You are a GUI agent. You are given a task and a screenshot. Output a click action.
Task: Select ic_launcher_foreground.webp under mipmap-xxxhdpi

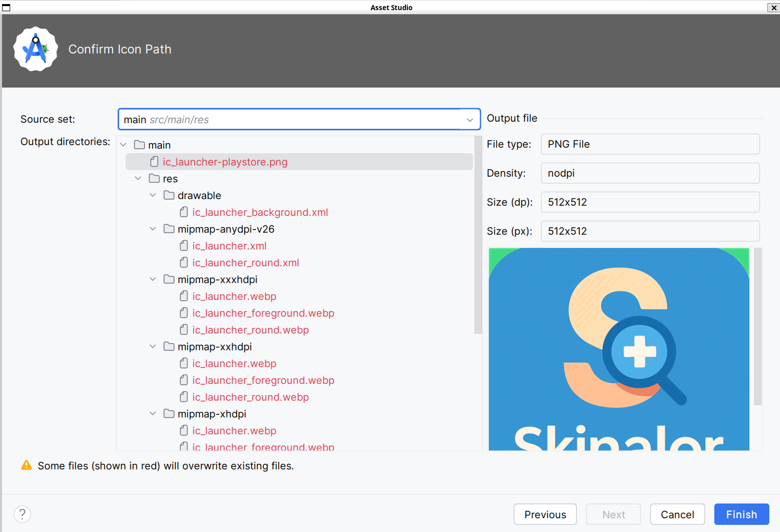263,313
